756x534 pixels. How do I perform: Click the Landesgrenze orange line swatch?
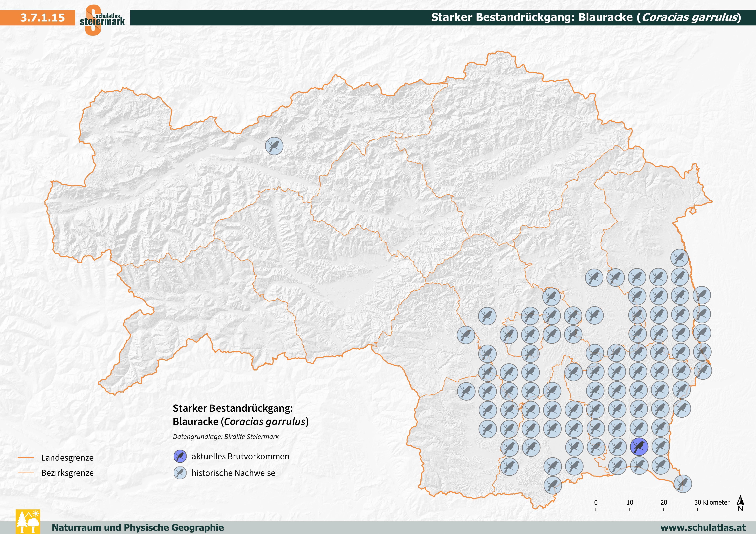tap(26, 457)
